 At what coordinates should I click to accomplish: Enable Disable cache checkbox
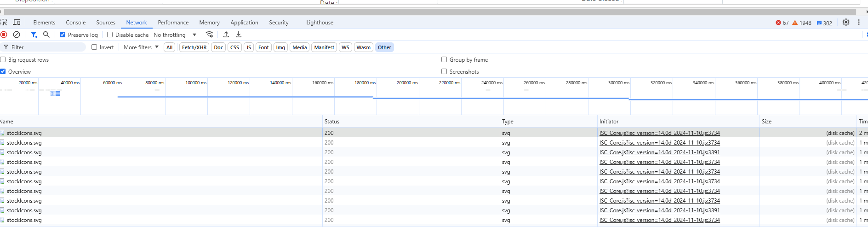coord(110,35)
